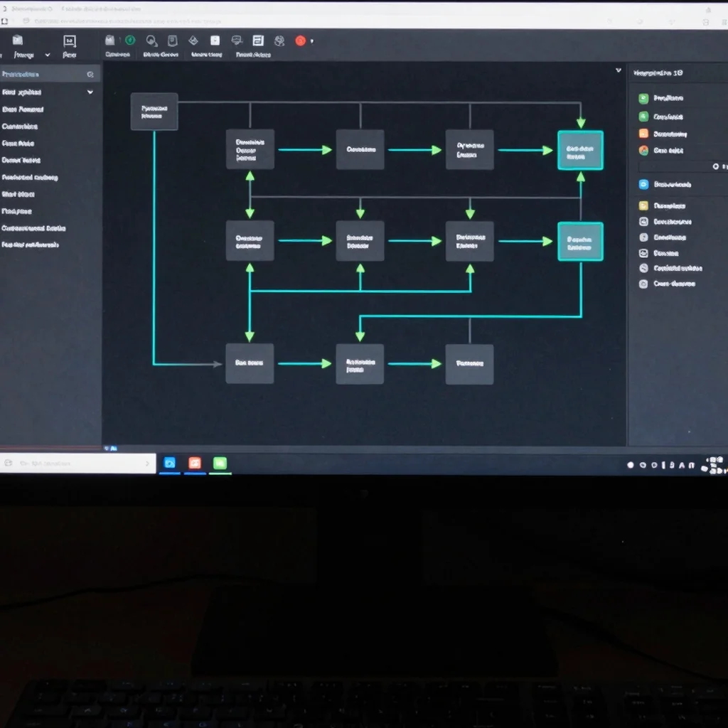Select the first grey node in the middle flow row

250,240
